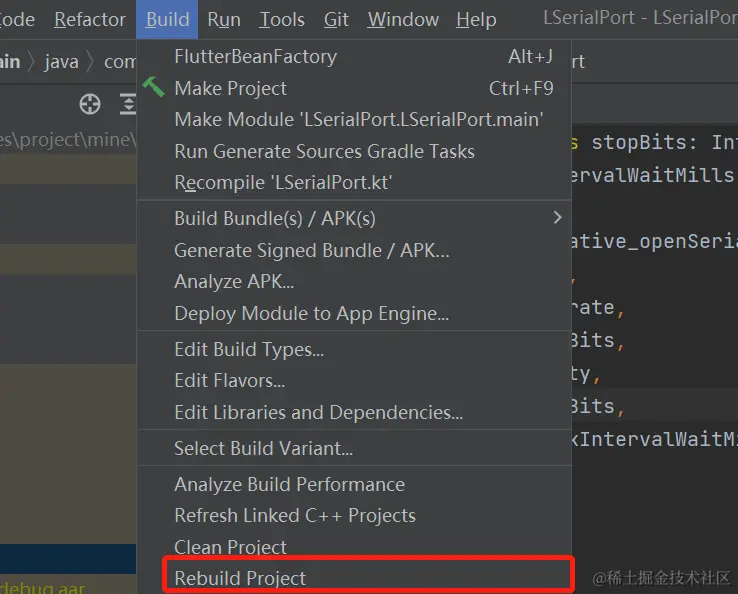Open the Refactor menu
Image resolution: width=738 pixels, height=594 pixels.
tap(90, 19)
